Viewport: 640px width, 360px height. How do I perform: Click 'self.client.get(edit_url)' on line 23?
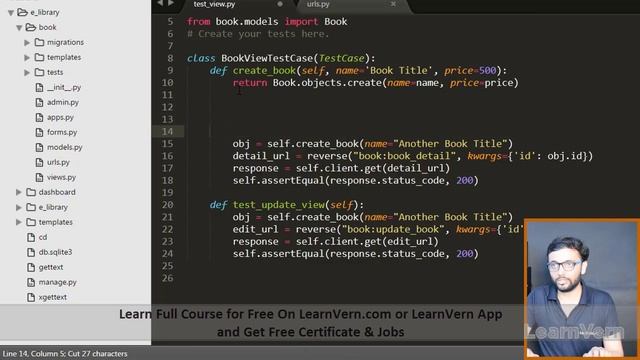tap(367, 242)
